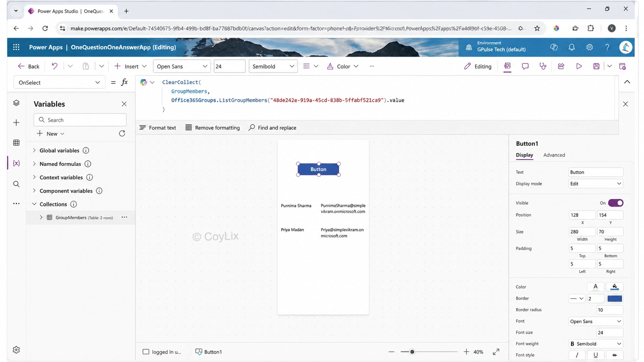This screenshot has width=644, height=362.
Task: Collapse the Collections section
Action: 34,204
